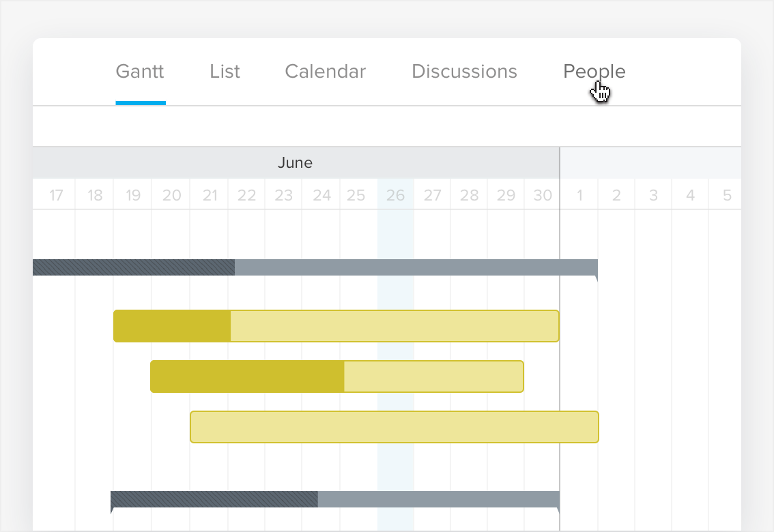Select the Gantt tab
This screenshot has width=774, height=532.
pyautogui.click(x=140, y=71)
